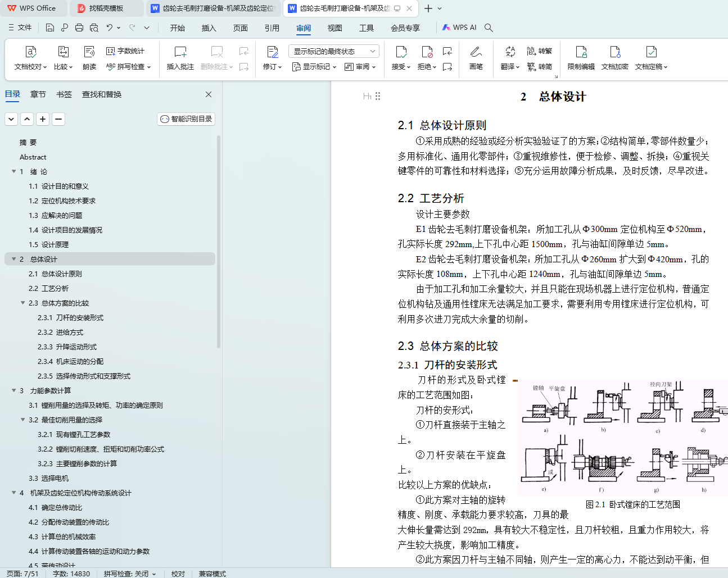This screenshot has width=728, height=578.
Task: Switch to the 视图 ribbon tab
Action: pos(335,28)
